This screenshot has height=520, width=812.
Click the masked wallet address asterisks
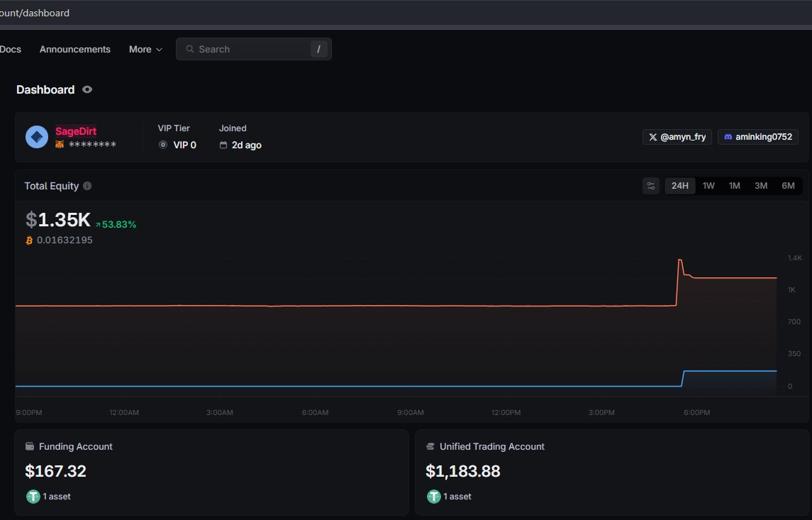coord(93,145)
